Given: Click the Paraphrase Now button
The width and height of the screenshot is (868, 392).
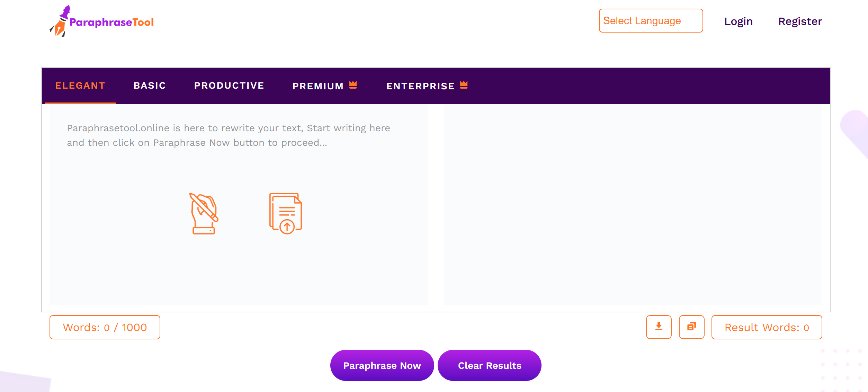Looking at the screenshot, I should point(382,365).
